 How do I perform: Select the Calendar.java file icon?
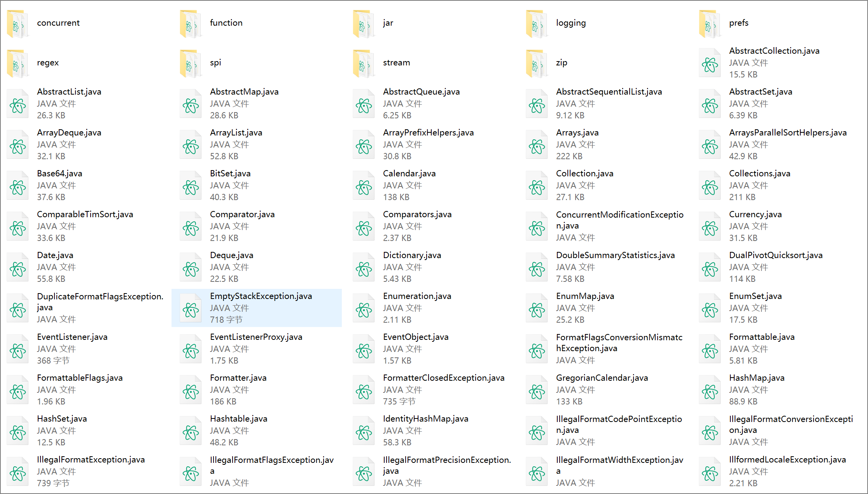pyautogui.click(x=364, y=185)
